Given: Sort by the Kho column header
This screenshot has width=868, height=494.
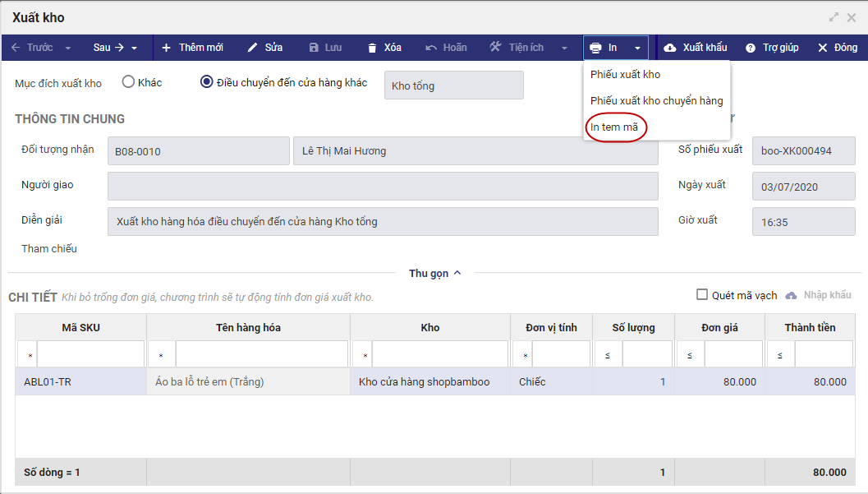Looking at the screenshot, I should tap(430, 327).
